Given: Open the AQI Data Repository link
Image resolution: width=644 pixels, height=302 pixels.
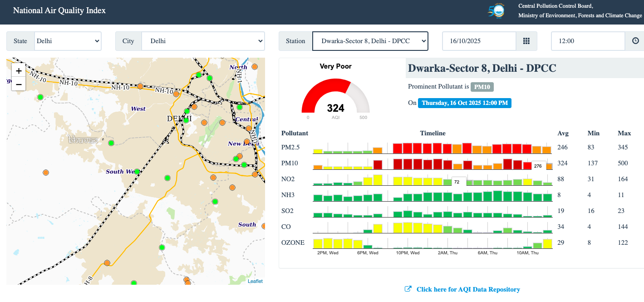Looking at the screenshot, I should pyautogui.click(x=468, y=289).
